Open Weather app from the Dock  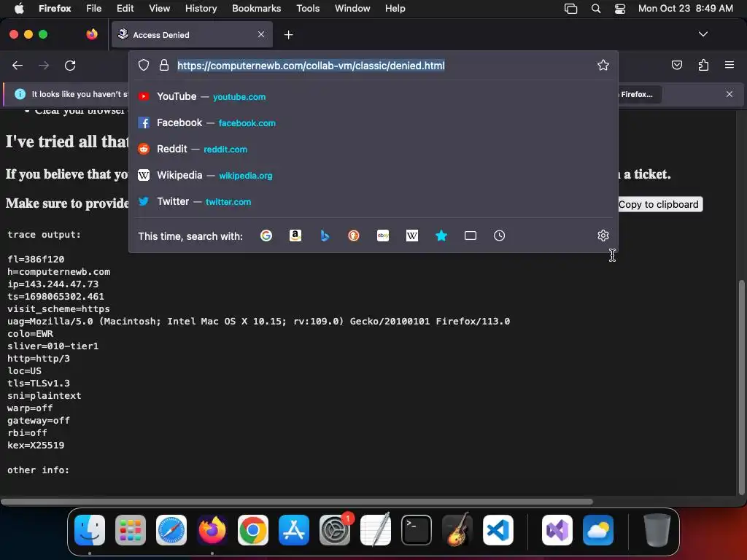(598, 529)
